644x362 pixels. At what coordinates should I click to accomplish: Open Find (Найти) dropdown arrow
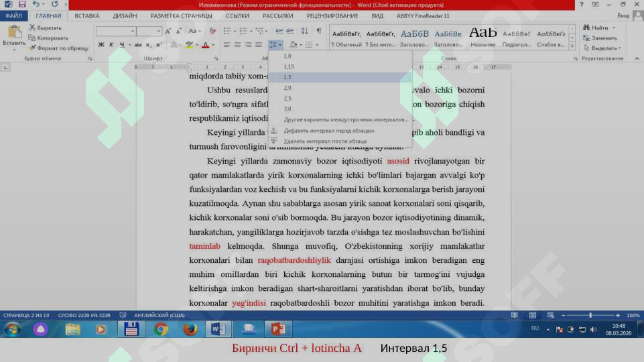[x=614, y=28]
